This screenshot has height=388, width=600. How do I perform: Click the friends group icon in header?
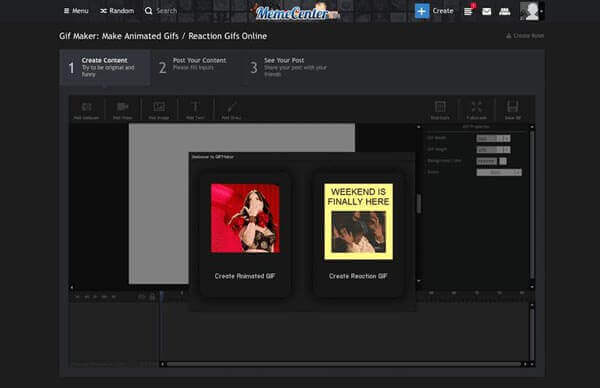point(505,11)
